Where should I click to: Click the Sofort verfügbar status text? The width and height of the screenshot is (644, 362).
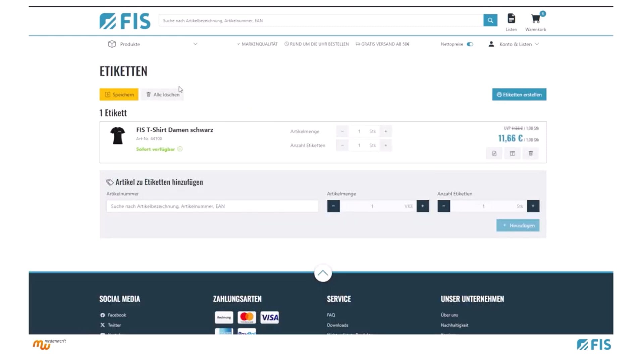click(155, 149)
